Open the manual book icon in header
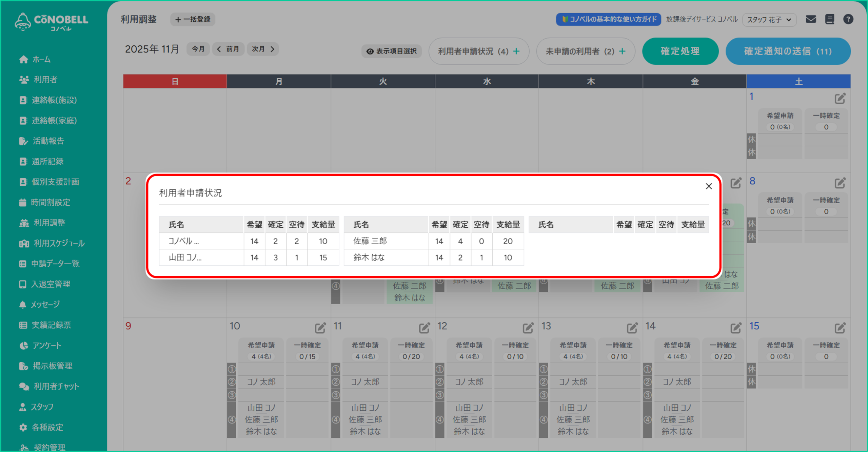 [x=829, y=19]
